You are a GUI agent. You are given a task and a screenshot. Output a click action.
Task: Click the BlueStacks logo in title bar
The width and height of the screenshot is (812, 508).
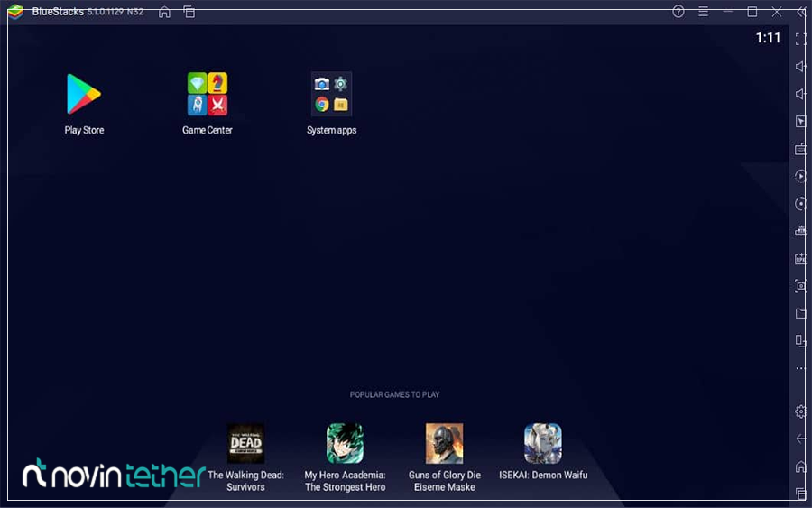point(15,12)
